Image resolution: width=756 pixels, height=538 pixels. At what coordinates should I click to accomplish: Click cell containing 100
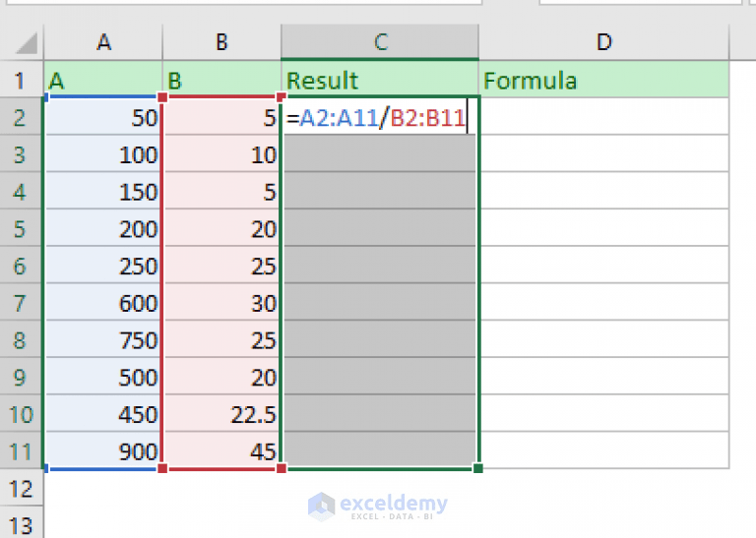pos(103,153)
